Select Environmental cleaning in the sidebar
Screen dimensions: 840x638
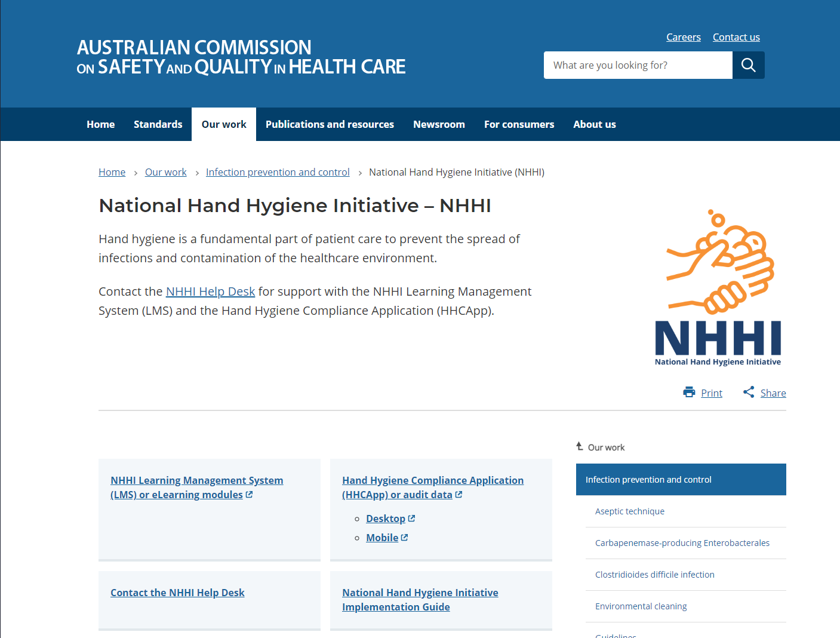(x=641, y=606)
